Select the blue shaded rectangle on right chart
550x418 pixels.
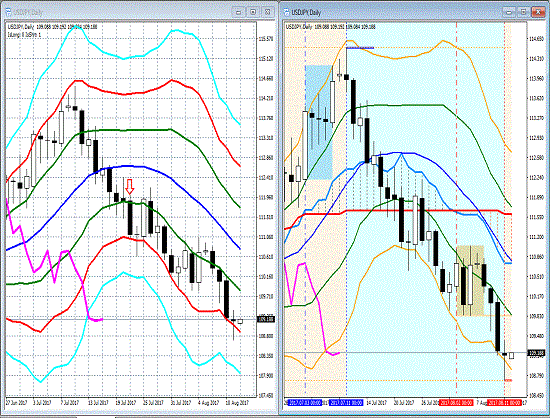(x=318, y=122)
